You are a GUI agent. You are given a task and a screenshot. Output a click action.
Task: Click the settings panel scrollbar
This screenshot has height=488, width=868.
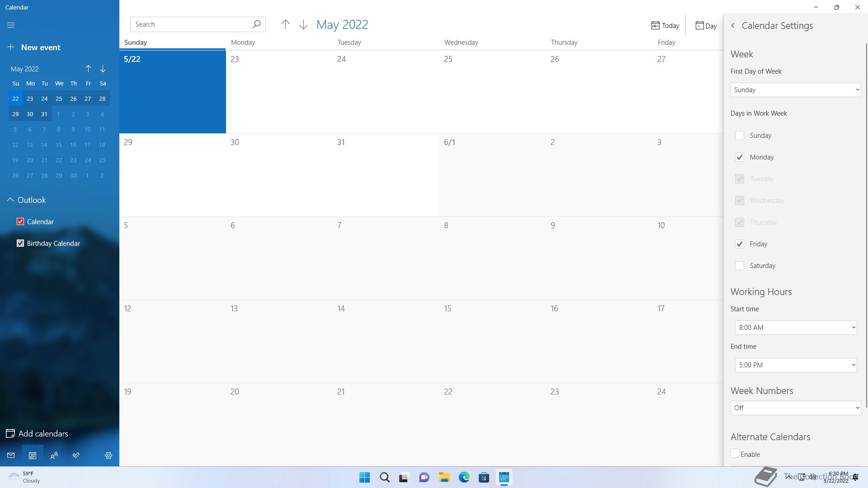tap(866, 225)
